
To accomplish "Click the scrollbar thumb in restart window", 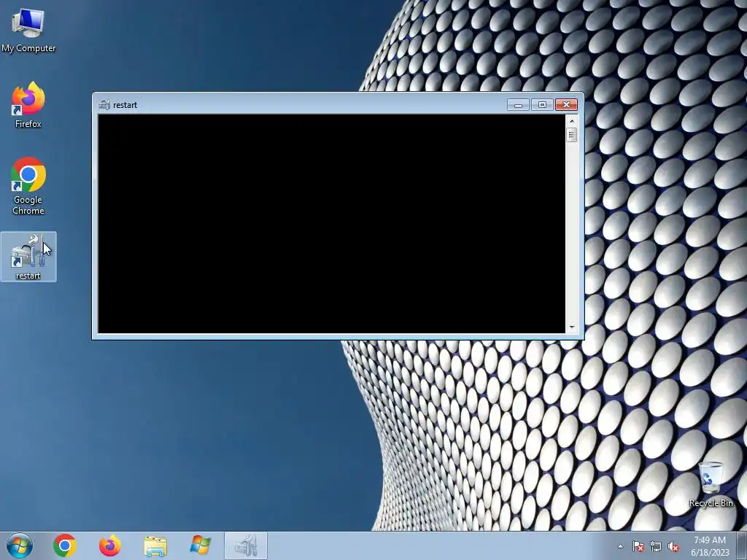I will (572, 135).
